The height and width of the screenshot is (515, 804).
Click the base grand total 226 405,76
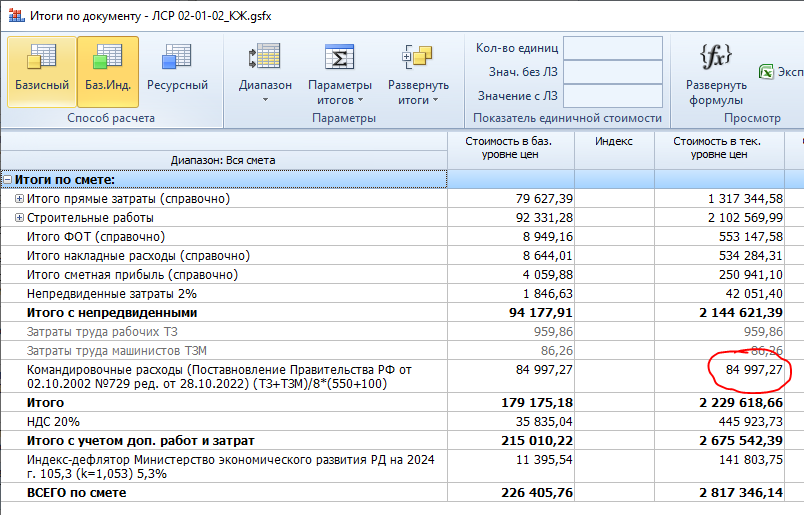[x=537, y=492]
